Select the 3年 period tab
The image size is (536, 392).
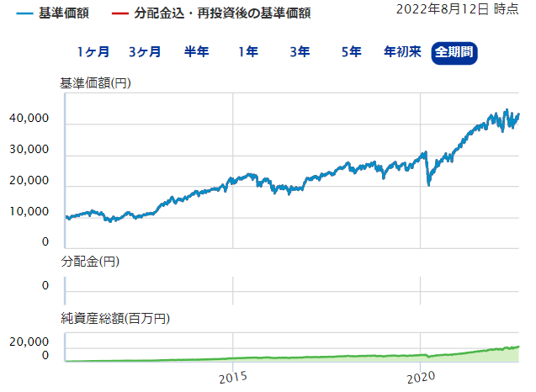coord(300,52)
